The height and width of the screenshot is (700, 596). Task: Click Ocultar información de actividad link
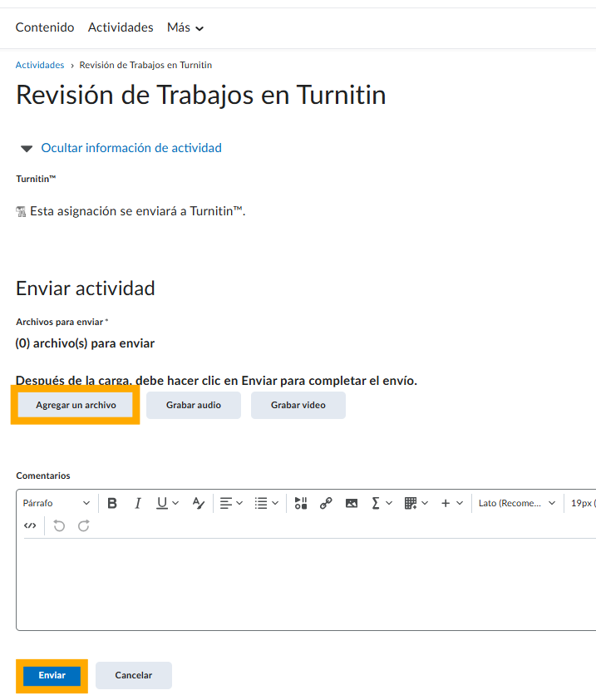131,148
